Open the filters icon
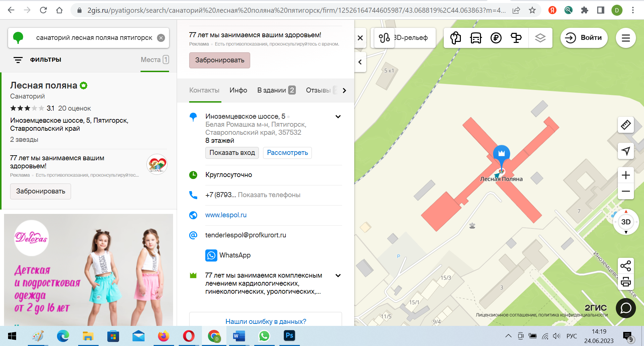The height and width of the screenshot is (346, 644). coord(18,60)
